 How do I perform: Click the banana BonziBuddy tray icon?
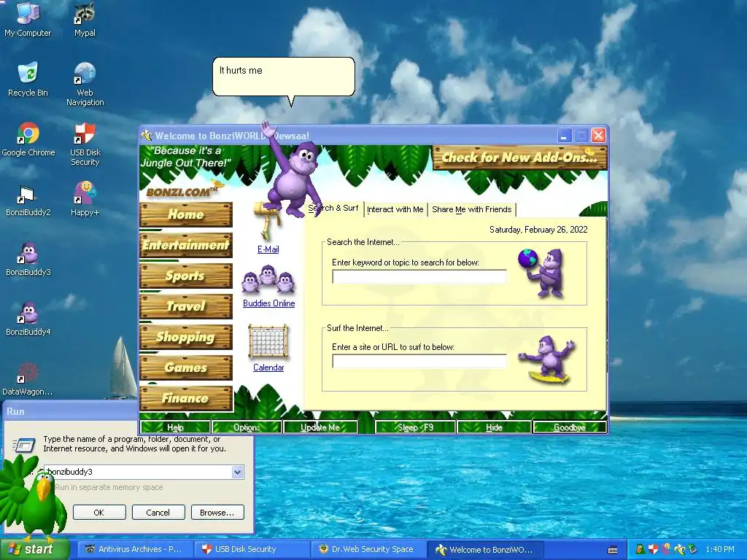[679, 549]
